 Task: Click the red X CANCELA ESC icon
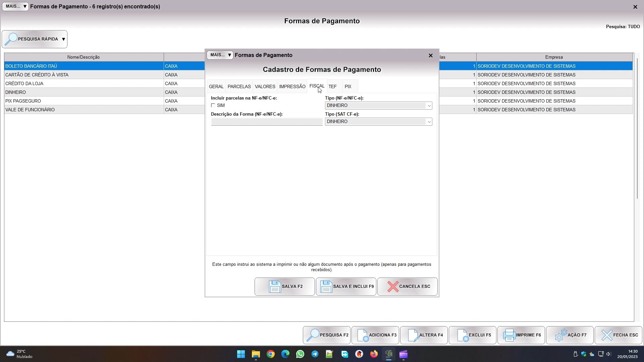[392, 287]
